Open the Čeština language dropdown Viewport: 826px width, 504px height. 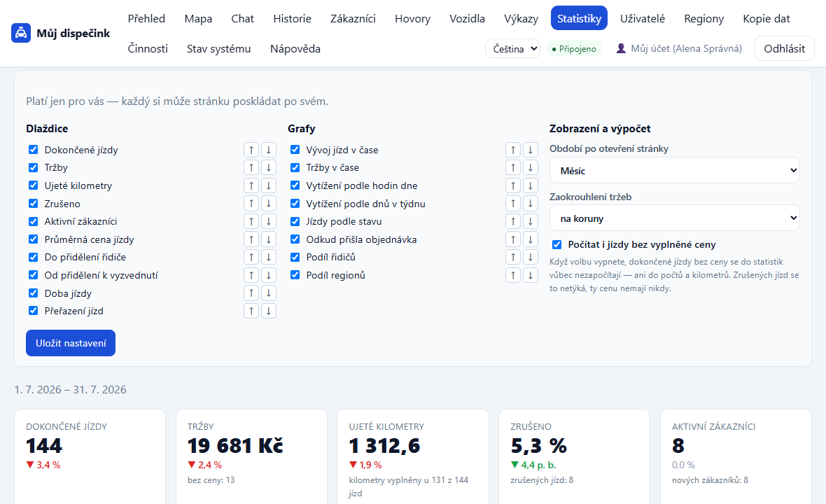(512, 48)
